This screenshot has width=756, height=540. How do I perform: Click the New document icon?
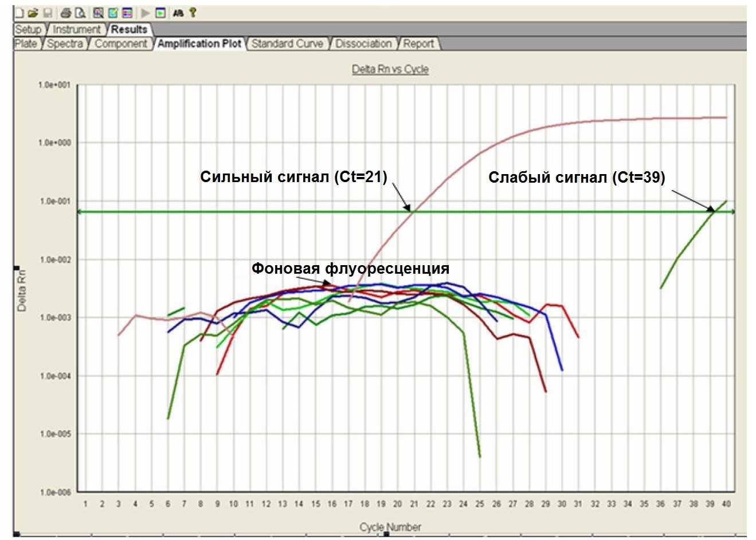20,13
